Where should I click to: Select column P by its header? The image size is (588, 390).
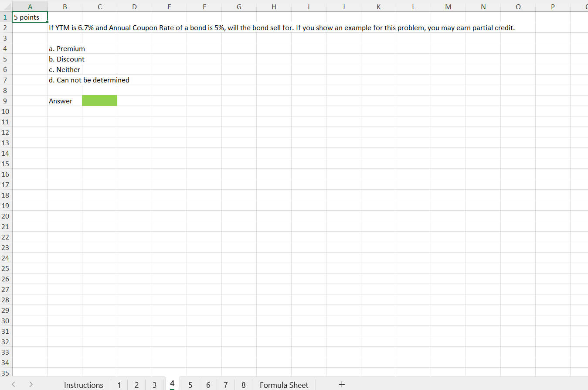click(553, 7)
